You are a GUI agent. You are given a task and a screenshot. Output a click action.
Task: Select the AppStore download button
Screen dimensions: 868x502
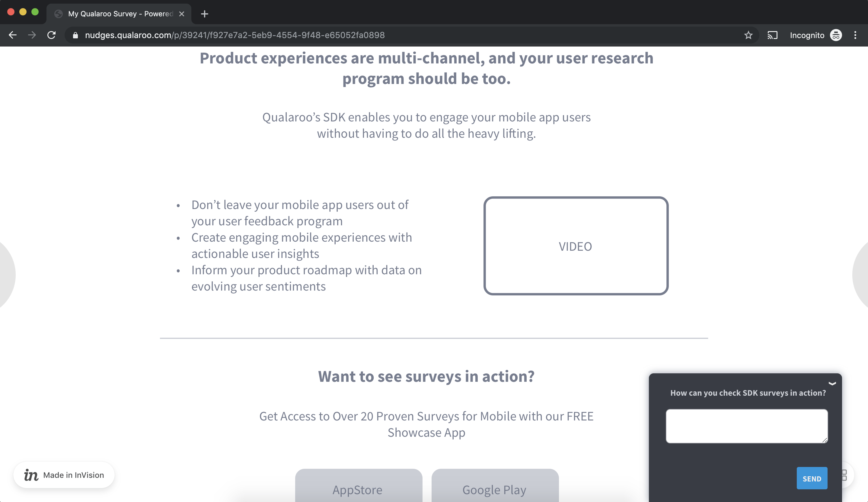point(358,488)
